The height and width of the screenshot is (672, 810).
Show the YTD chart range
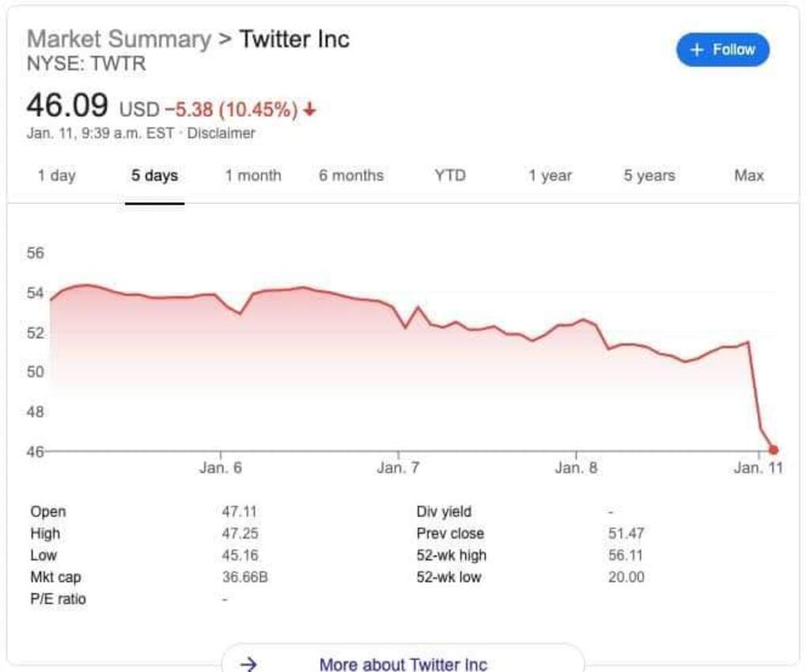[x=450, y=176]
